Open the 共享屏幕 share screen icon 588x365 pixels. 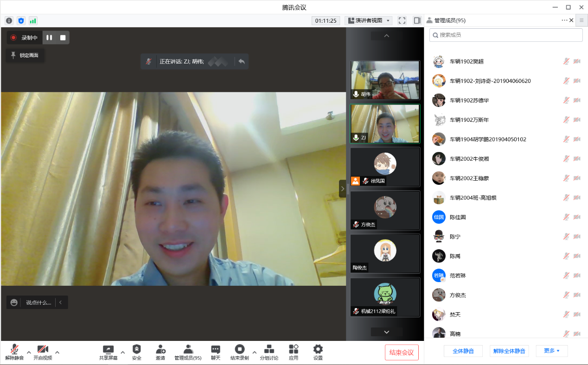tap(108, 350)
